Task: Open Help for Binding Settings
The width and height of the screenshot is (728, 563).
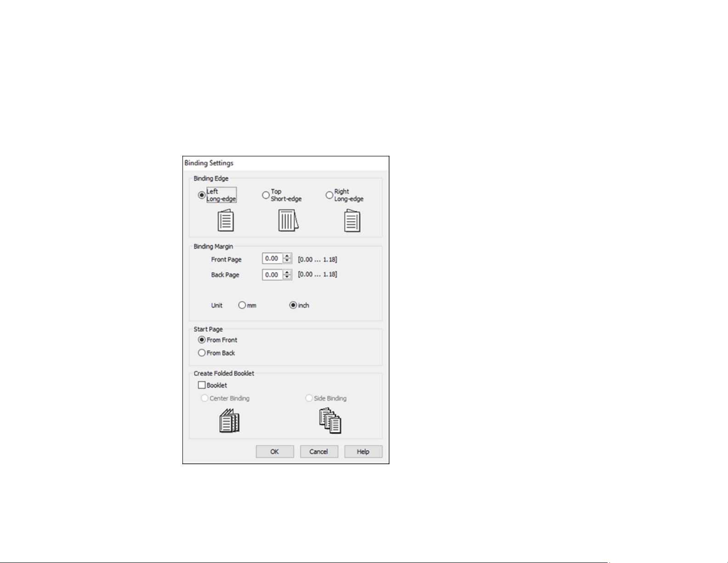Action: (x=363, y=452)
